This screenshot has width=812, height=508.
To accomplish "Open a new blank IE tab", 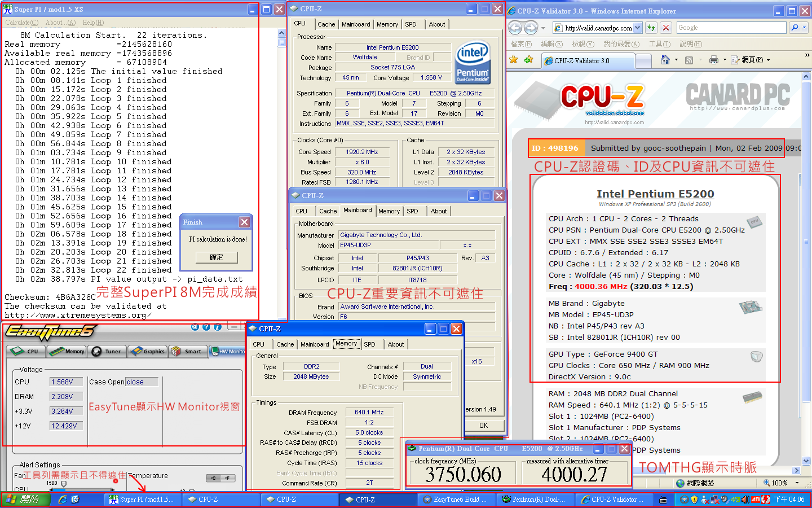I will [x=643, y=61].
